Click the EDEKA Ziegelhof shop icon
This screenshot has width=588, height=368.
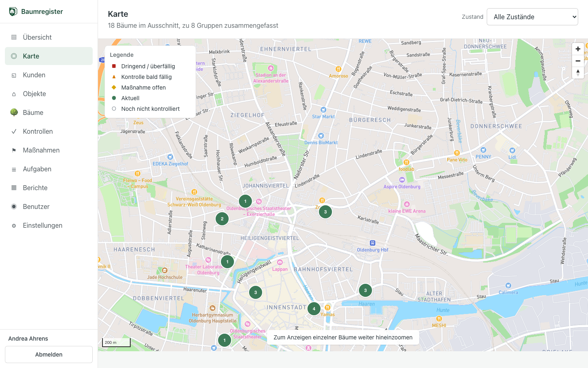tap(170, 157)
